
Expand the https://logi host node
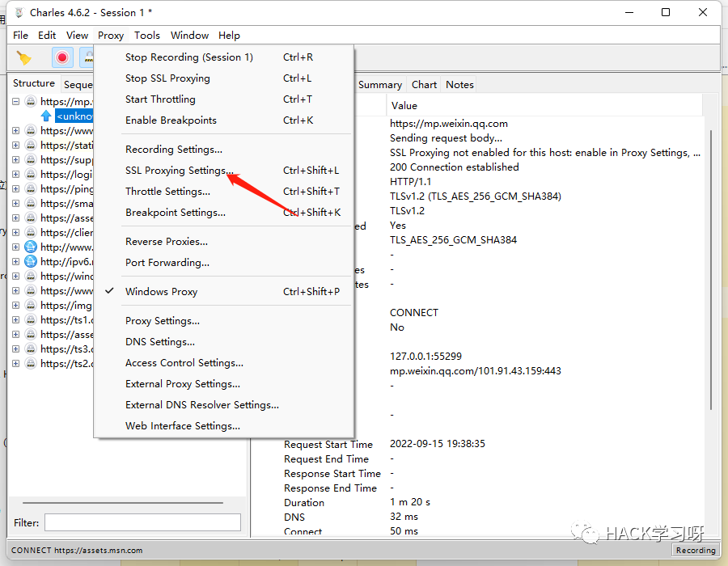[16, 174]
